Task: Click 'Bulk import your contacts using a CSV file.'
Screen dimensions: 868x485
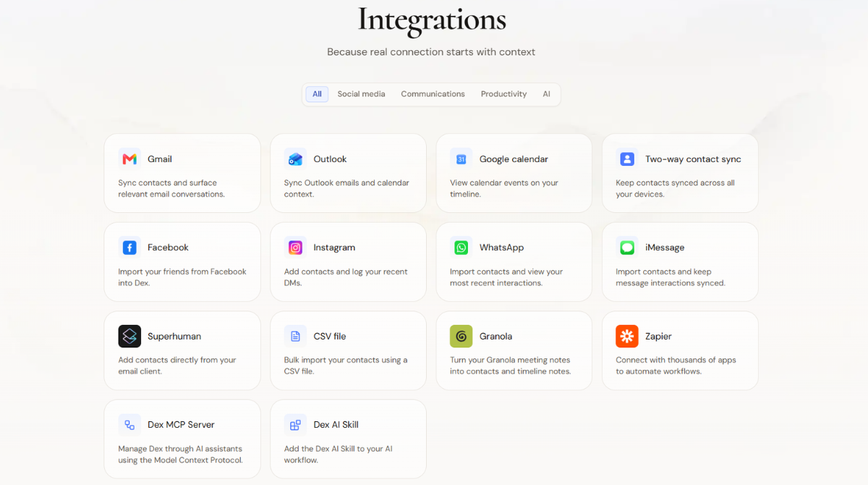Action: click(x=346, y=366)
